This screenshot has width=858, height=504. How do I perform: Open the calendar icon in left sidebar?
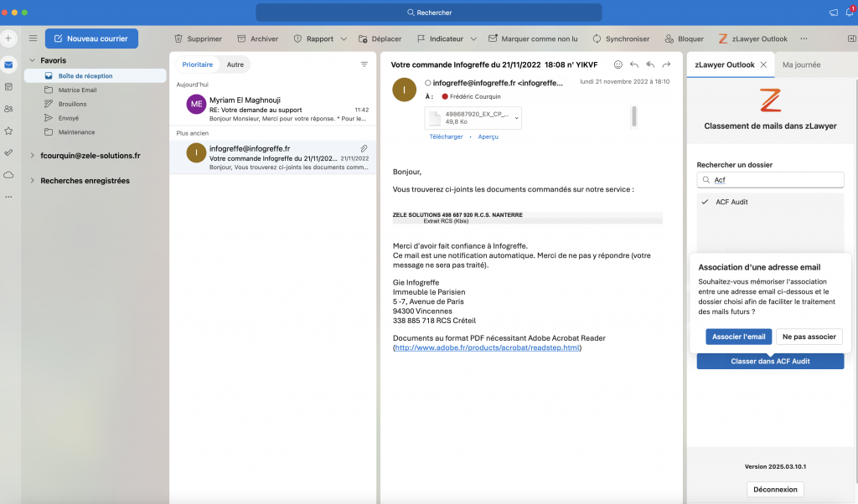pos(8,86)
